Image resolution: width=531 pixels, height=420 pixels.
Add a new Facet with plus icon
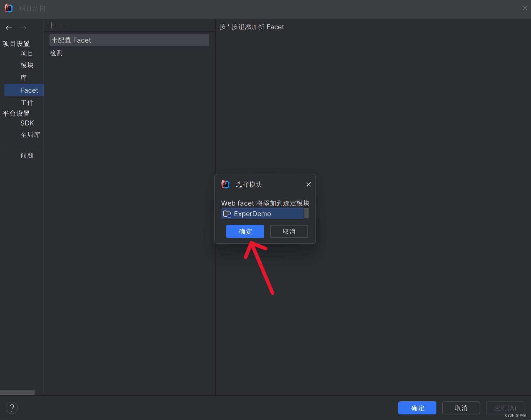(x=51, y=25)
